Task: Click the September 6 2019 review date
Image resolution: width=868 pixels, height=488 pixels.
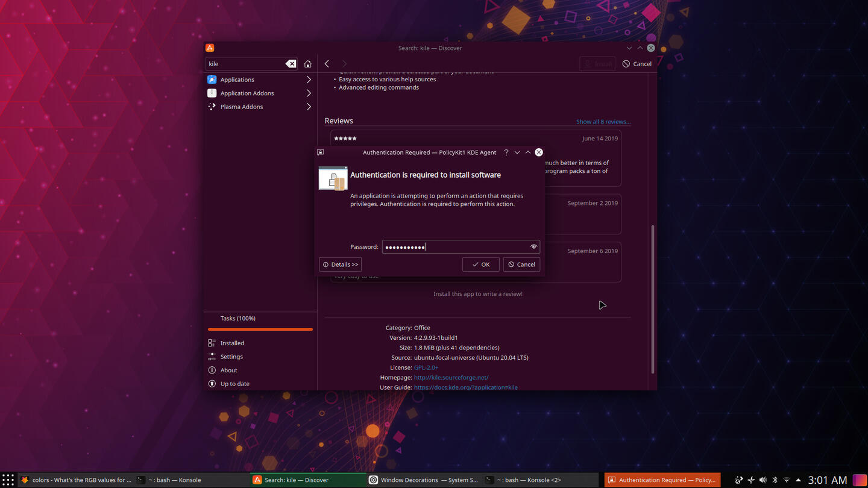Action: tap(593, 251)
